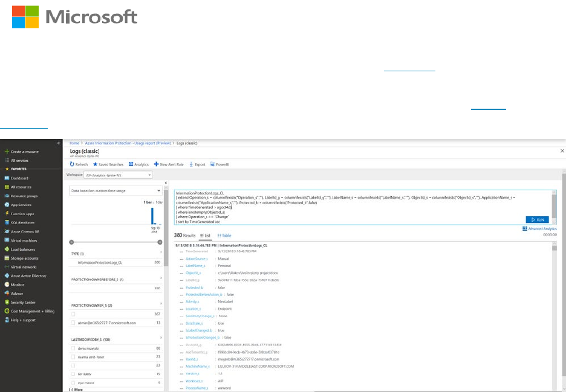566x392 pixels.
Task: Select the right time range slider handle
Action: (160, 242)
